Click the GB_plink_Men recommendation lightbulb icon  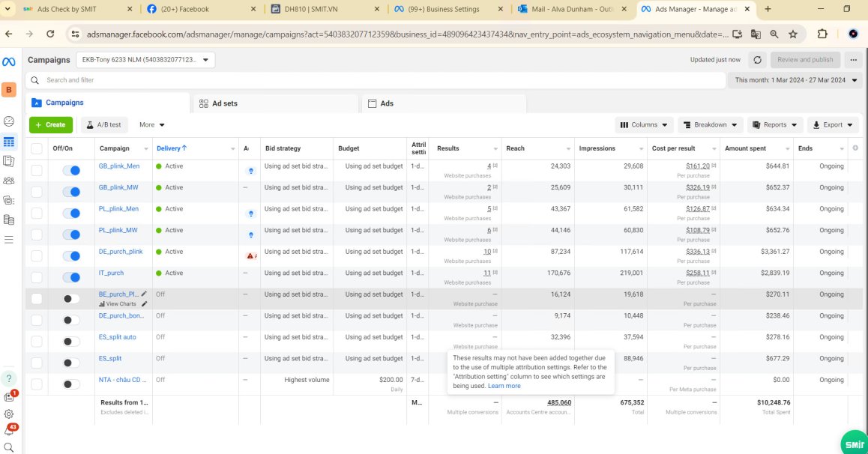[x=251, y=171]
